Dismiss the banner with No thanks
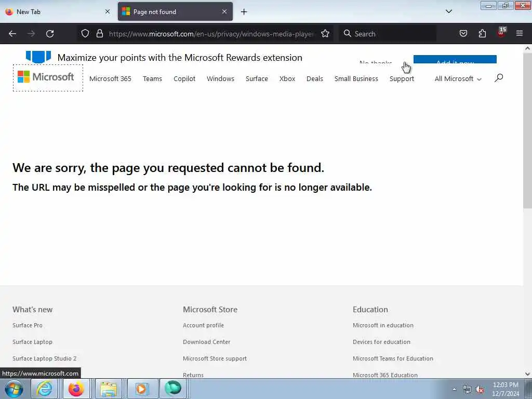The image size is (532, 399). pyautogui.click(x=376, y=62)
